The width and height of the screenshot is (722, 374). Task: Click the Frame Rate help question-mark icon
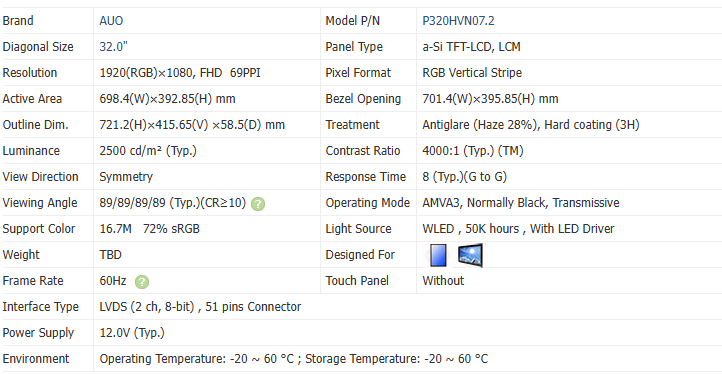(142, 282)
